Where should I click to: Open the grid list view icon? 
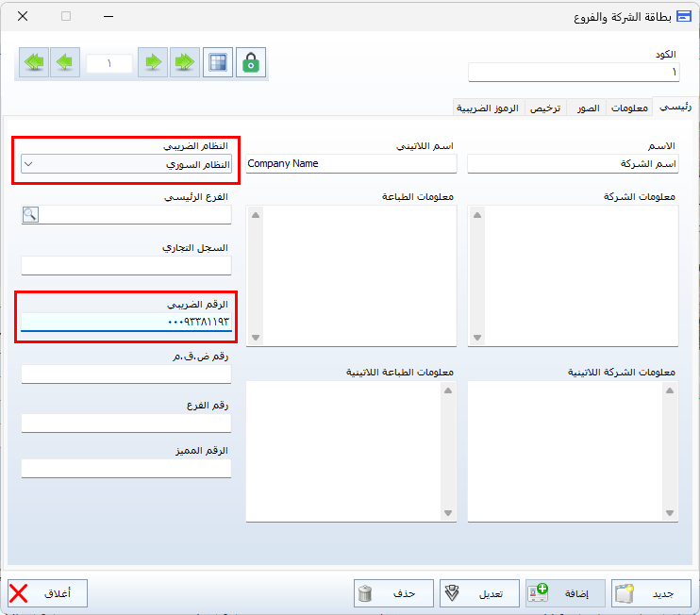[218, 62]
